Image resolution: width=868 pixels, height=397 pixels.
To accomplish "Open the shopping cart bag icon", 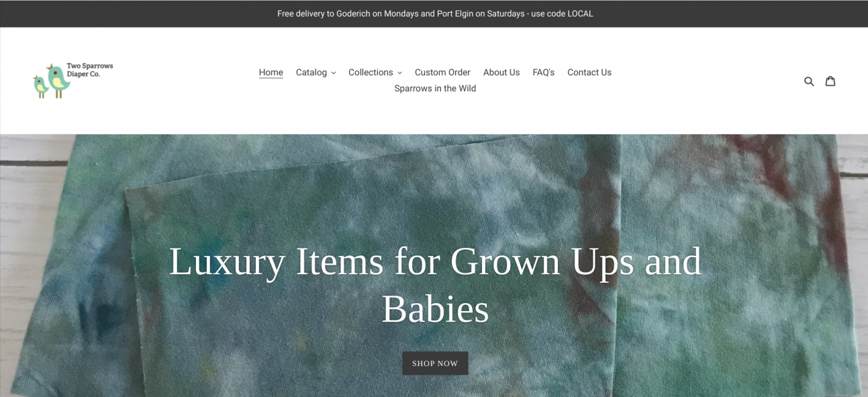I will coord(830,81).
